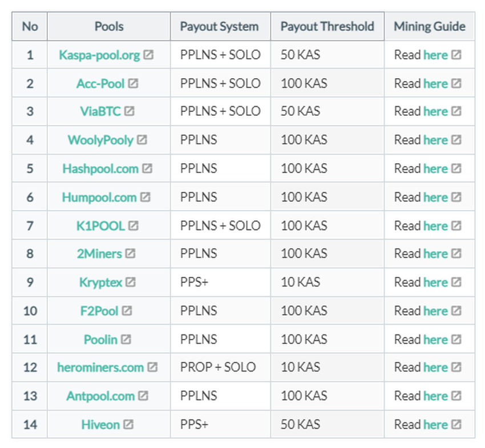Image resolution: width=485 pixels, height=448 pixels.
Task: Open the Antpool.com pool link
Action: click(100, 396)
